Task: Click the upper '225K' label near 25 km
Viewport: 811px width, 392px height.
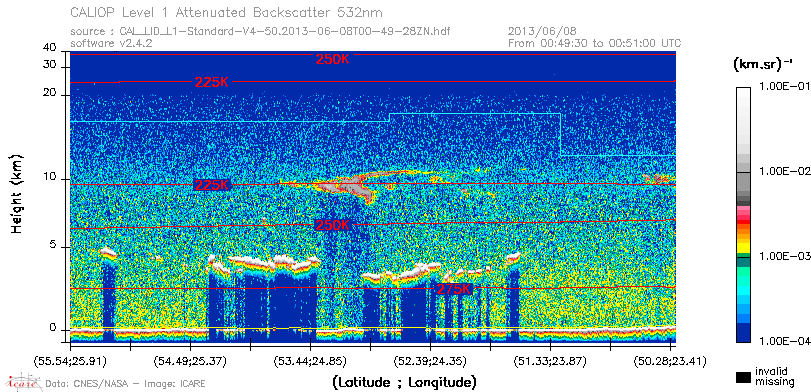Action: [212, 82]
